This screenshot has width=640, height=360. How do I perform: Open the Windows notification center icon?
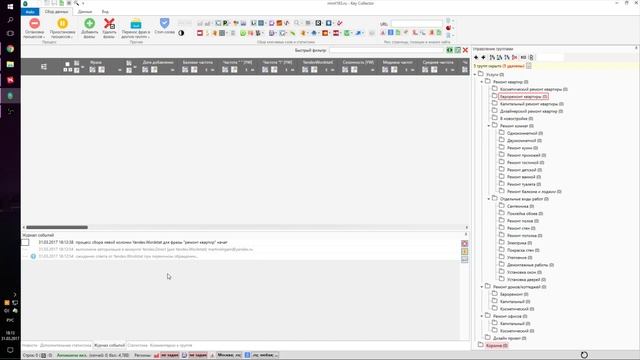[10, 350]
